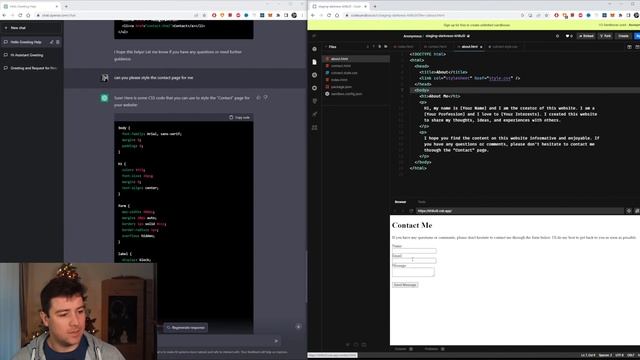The width and height of the screenshot is (640, 360).
Task: Give thumbs up to ChatGPT's CSS response
Action: [x=258, y=98]
